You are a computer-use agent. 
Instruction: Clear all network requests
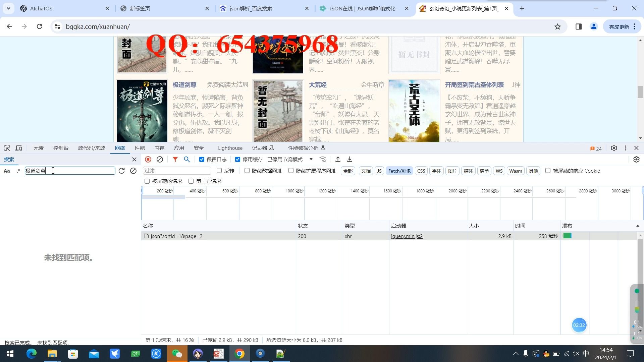pyautogui.click(x=160, y=159)
